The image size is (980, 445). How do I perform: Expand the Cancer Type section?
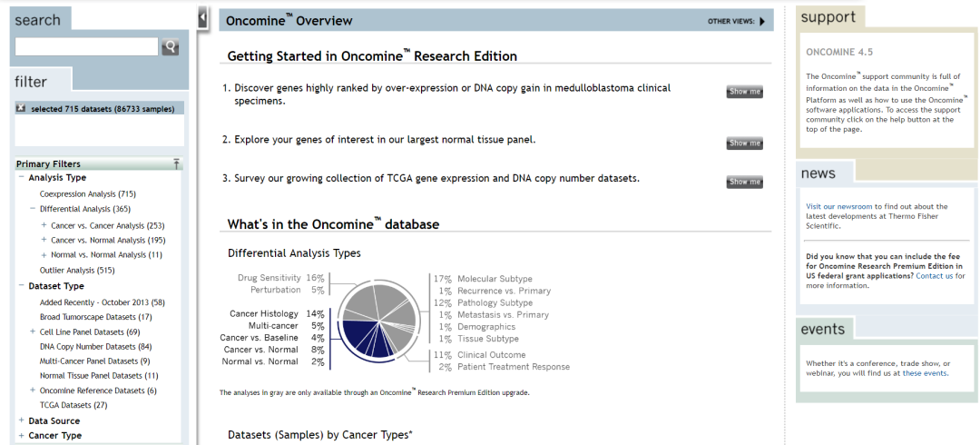(21, 436)
